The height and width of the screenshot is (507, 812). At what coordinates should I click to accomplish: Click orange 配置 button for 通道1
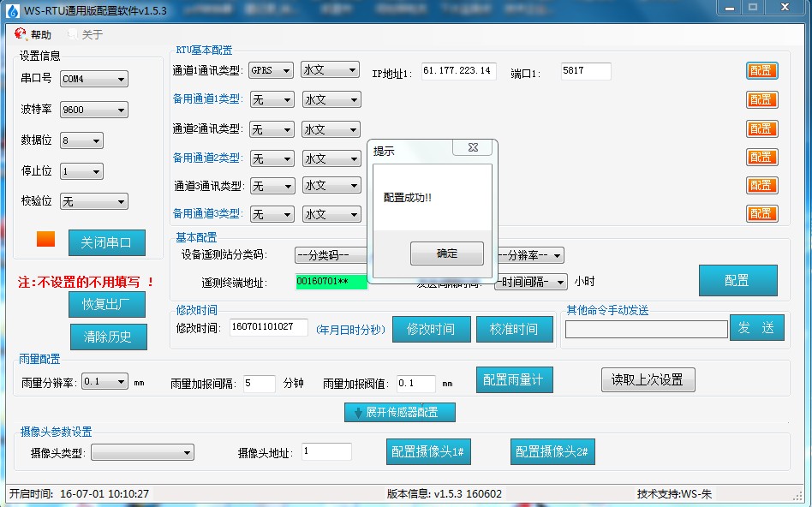tap(761, 71)
